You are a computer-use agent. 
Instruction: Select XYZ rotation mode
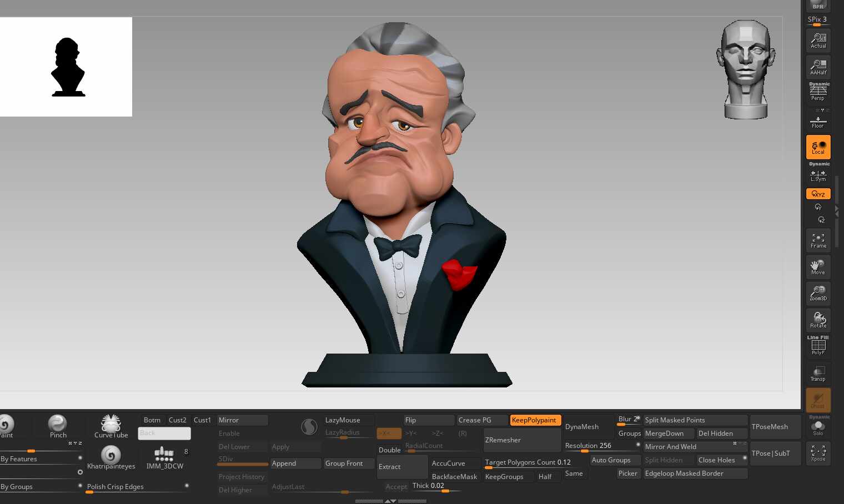[x=818, y=194]
